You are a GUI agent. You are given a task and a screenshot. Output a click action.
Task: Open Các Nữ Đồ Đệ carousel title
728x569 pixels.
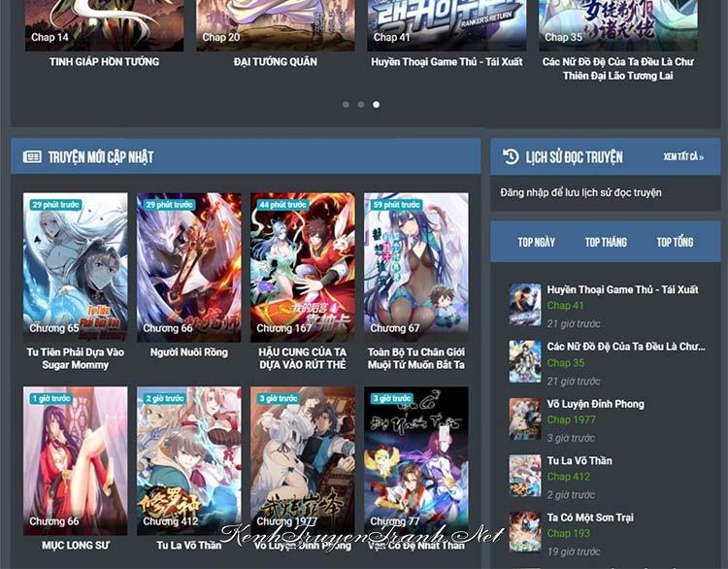coord(618,69)
